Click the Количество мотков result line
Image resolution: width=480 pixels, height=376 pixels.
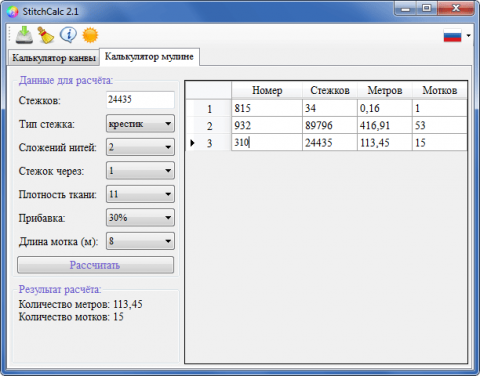(71, 317)
